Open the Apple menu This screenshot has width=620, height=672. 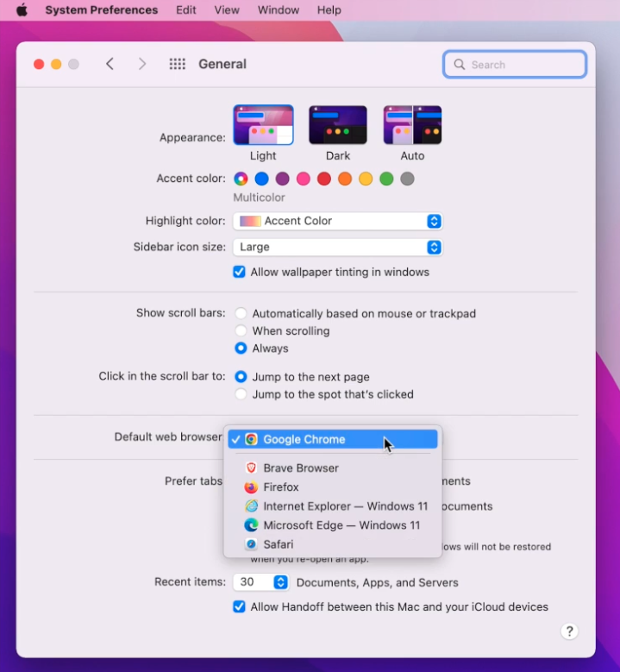[x=22, y=9]
